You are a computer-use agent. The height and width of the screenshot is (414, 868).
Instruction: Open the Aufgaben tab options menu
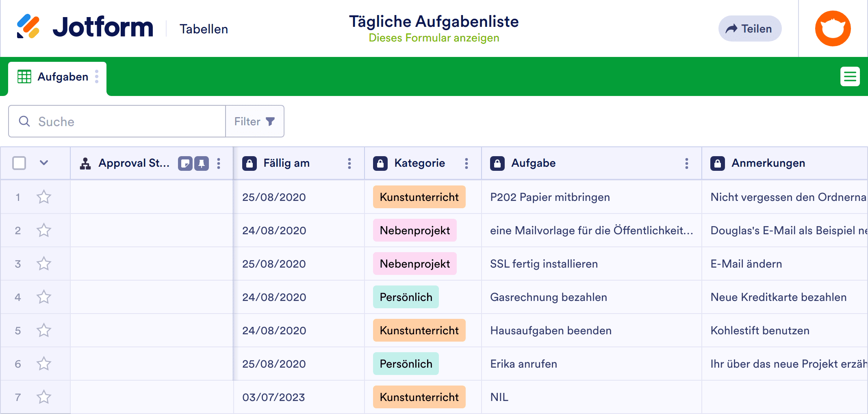click(x=96, y=76)
